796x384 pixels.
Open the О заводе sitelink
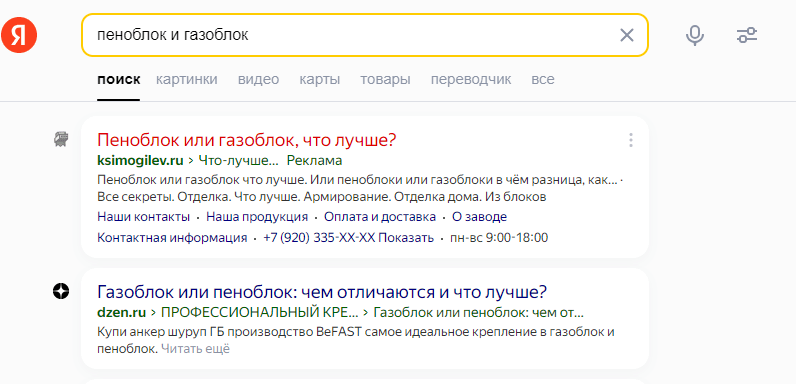tap(479, 217)
